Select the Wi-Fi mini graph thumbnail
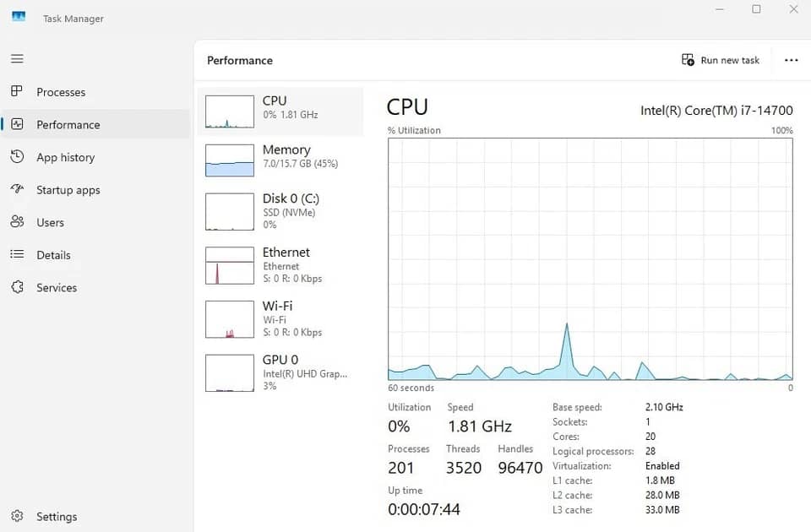 [x=230, y=319]
